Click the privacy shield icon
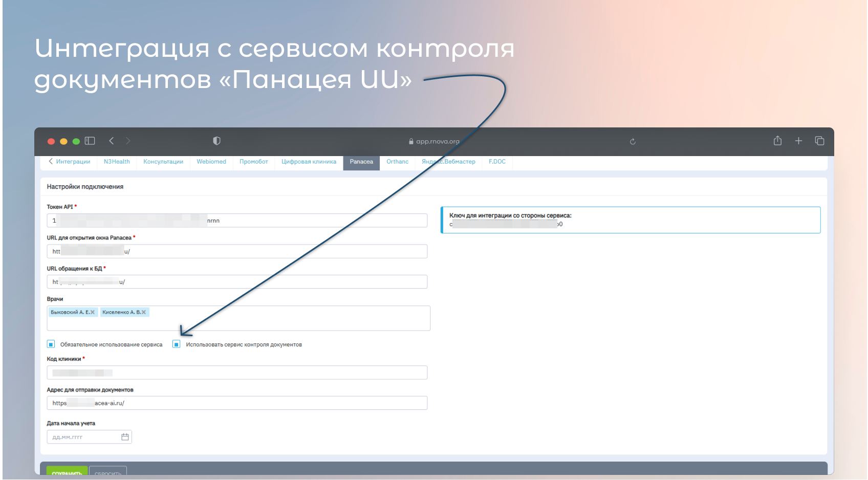 [216, 141]
